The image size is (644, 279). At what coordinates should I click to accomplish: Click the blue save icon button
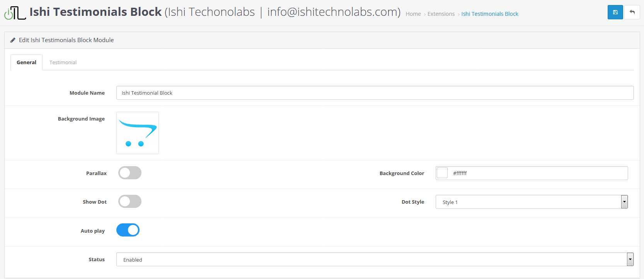click(x=615, y=12)
